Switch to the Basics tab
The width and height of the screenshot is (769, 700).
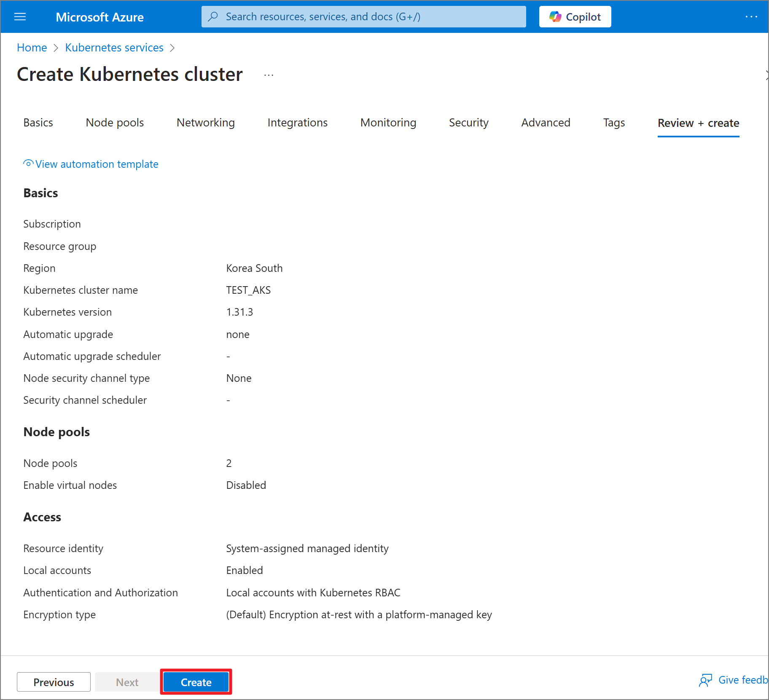pos(38,123)
